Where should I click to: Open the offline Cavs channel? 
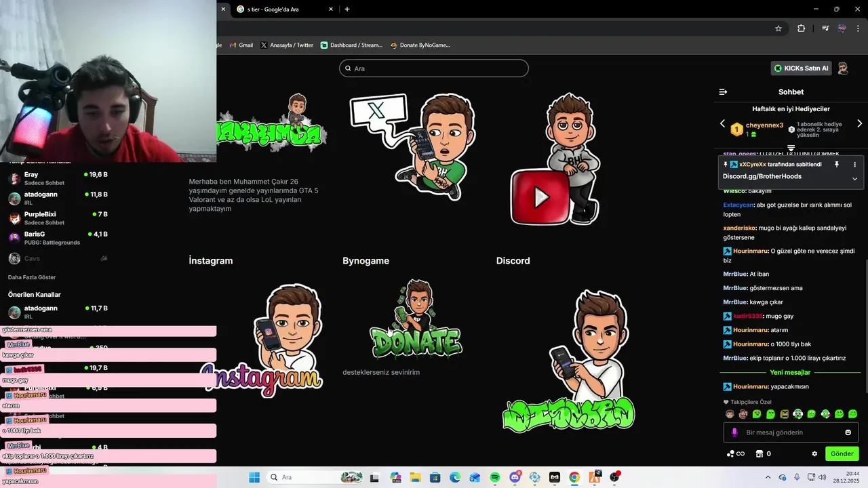click(58, 258)
